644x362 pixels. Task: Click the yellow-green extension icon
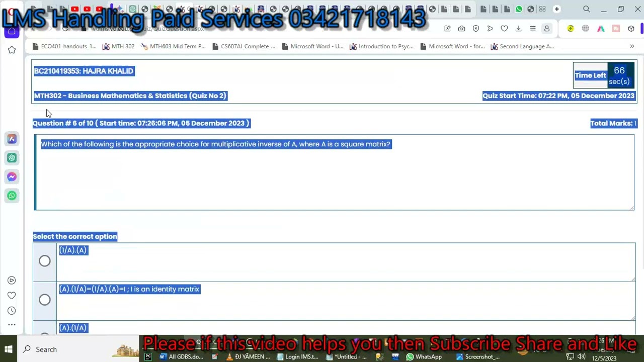tap(571, 29)
